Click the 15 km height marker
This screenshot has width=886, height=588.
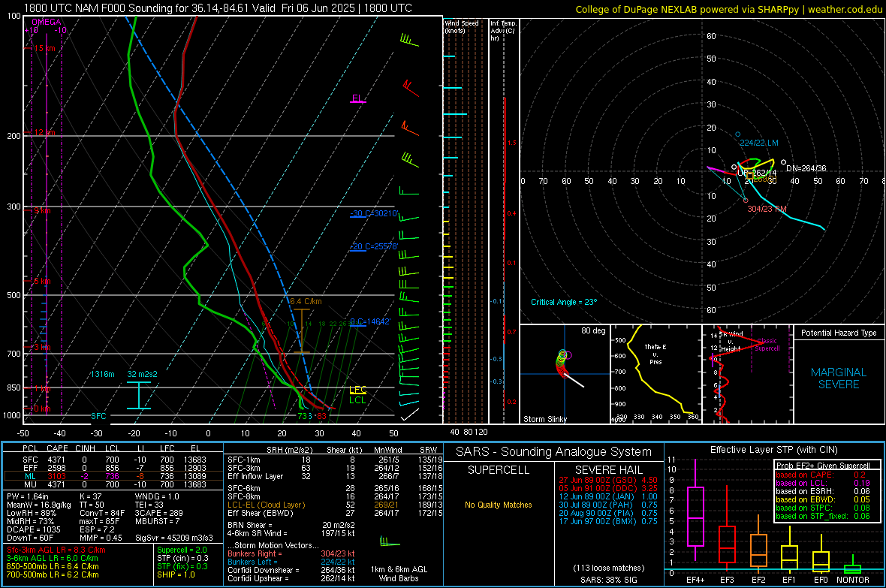coord(44,48)
